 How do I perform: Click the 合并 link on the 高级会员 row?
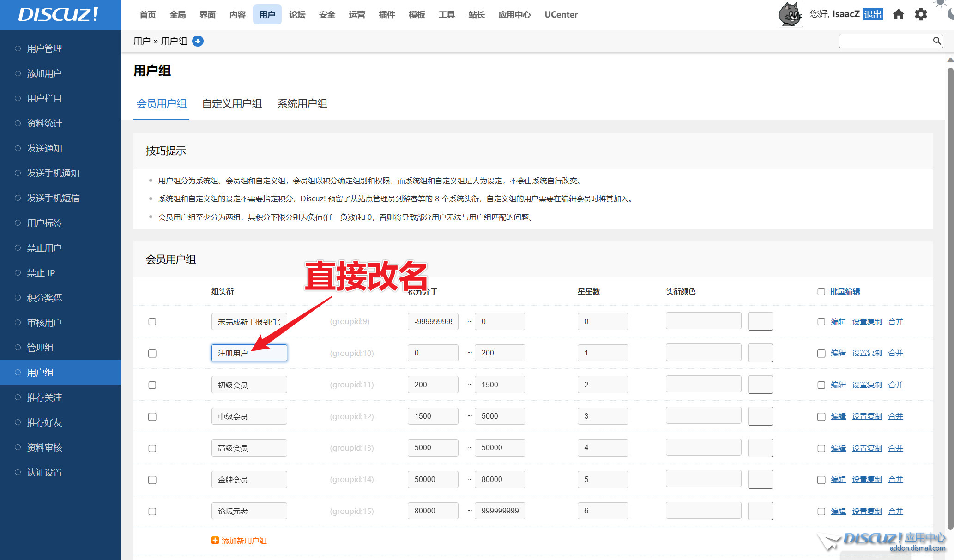895,447
